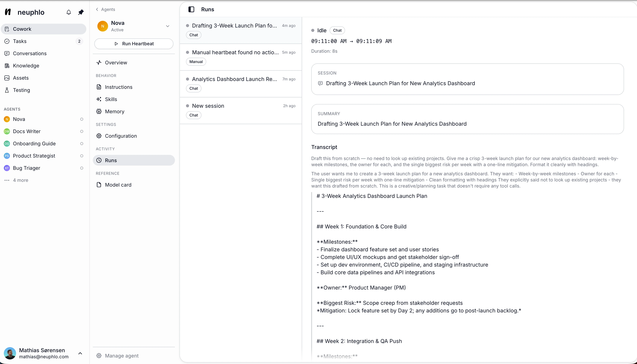Click the neuphlo logo icon
The image size is (637, 364).
click(8, 12)
